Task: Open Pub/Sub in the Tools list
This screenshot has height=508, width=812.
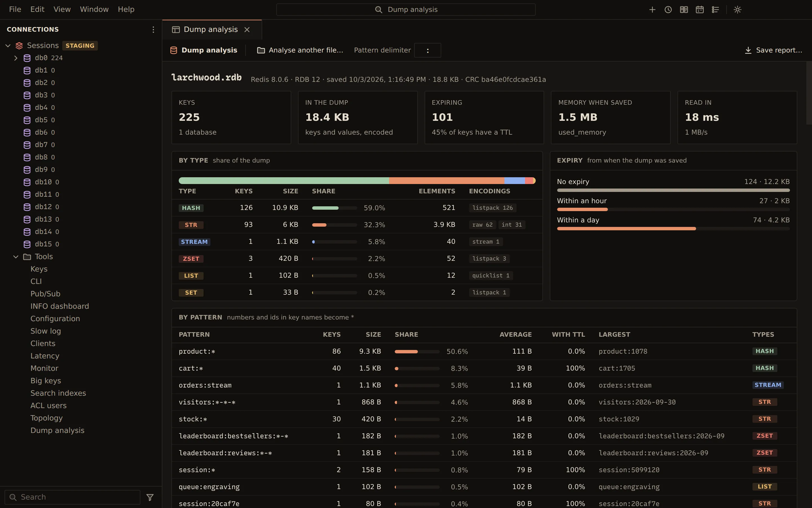Action: point(45,294)
